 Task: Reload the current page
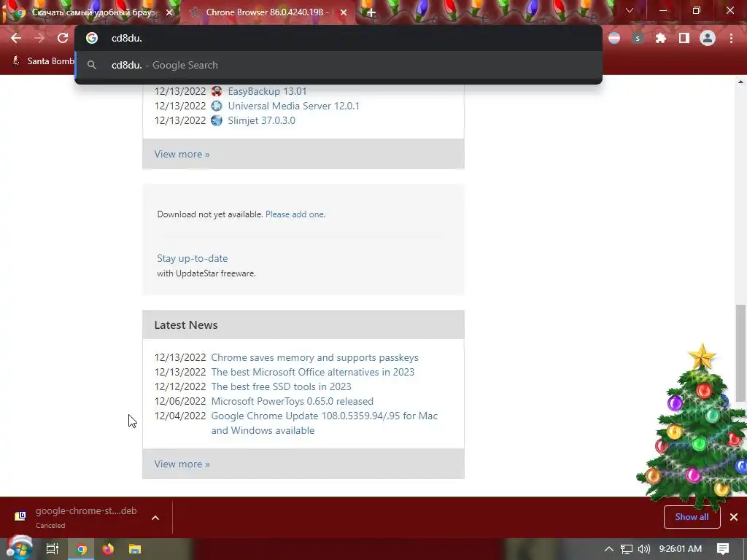pos(63,38)
